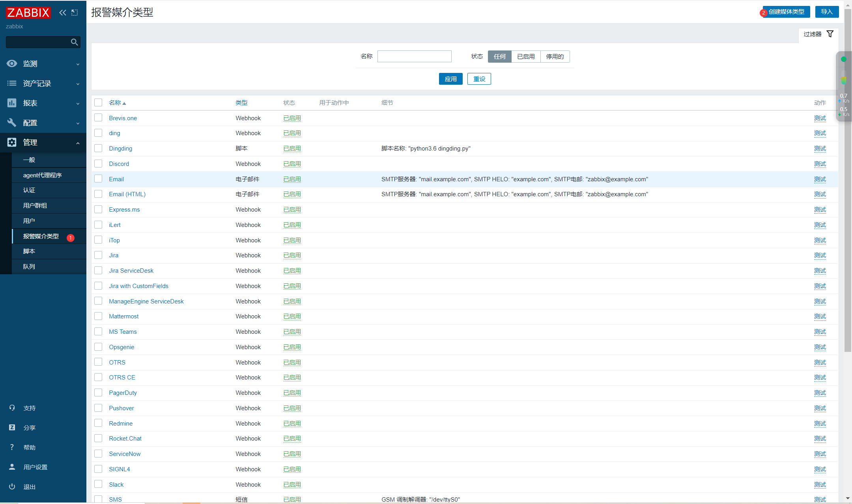The height and width of the screenshot is (504, 852).
Task: Click the 名称 filter input field
Action: click(414, 56)
